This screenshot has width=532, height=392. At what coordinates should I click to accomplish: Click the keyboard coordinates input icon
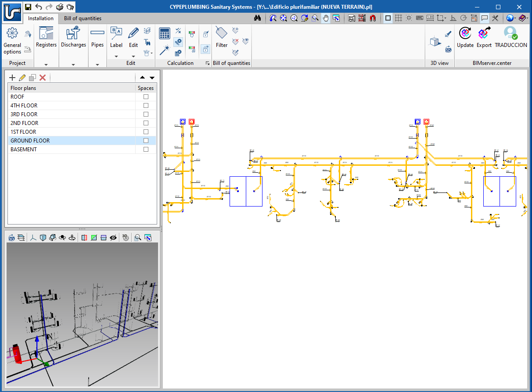click(x=420, y=18)
